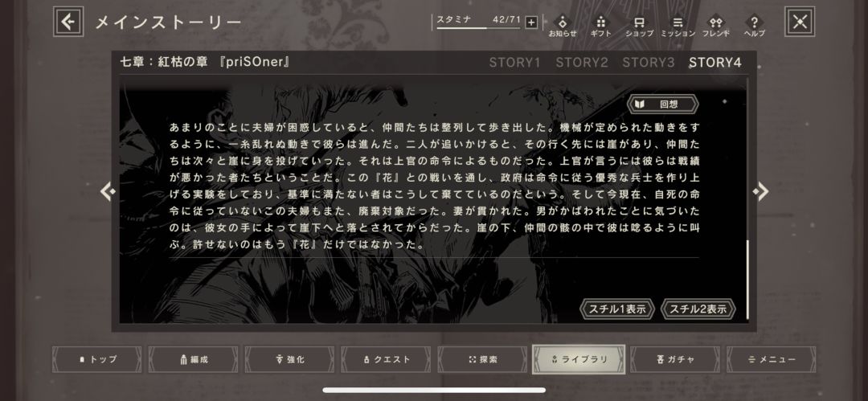Show still image with スチル2表示
868x401 pixels.
pyautogui.click(x=698, y=309)
